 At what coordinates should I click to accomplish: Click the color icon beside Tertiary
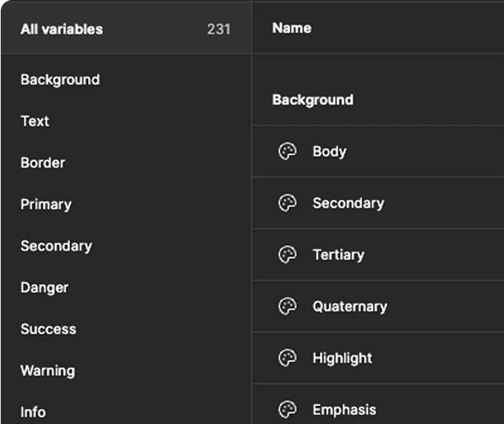click(287, 255)
